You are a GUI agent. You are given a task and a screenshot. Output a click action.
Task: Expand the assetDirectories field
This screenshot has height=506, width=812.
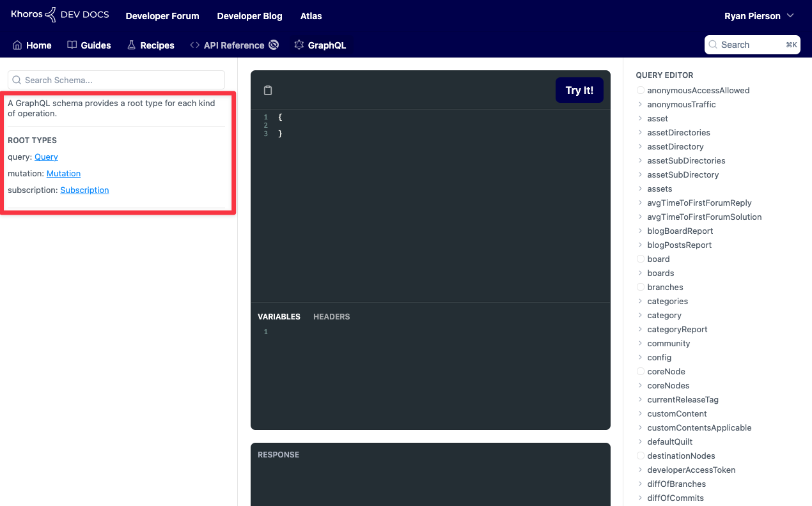(641, 133)
